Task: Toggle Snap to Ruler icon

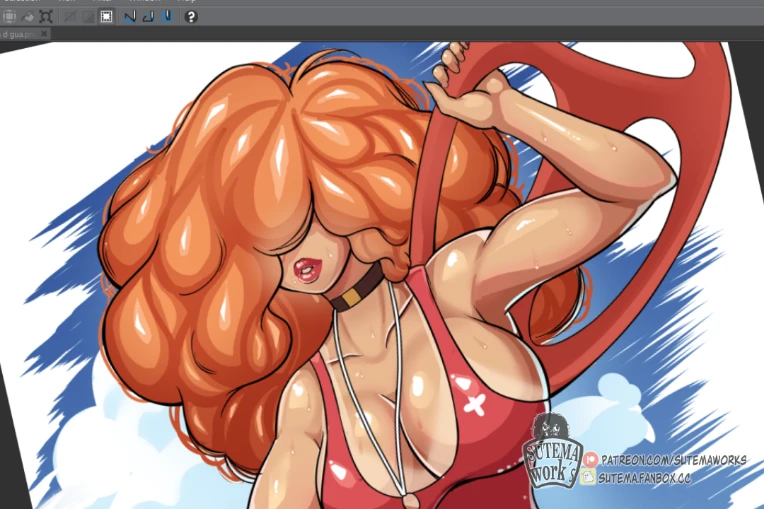Action: click(x=130, y=17)
